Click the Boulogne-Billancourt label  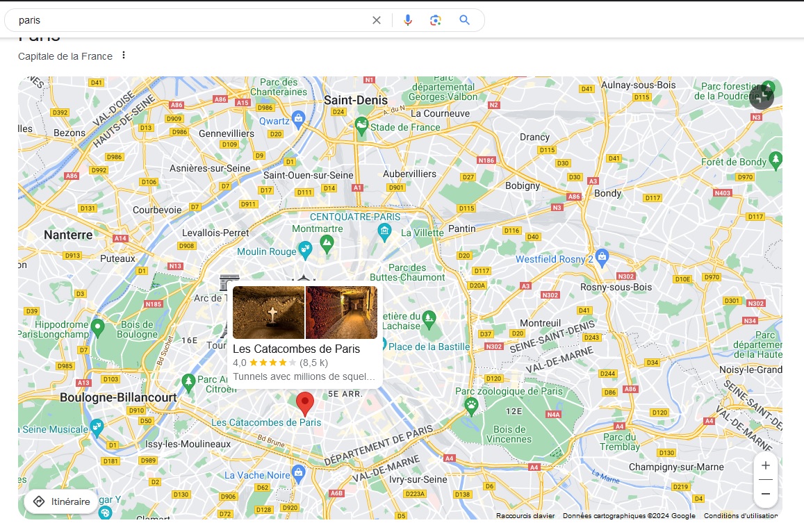118,397
